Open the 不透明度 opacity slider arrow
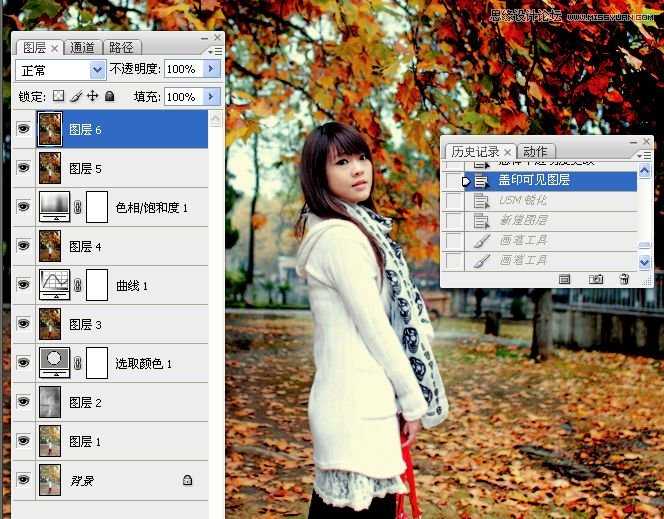The image size is (664, 519). click(212, 69)
